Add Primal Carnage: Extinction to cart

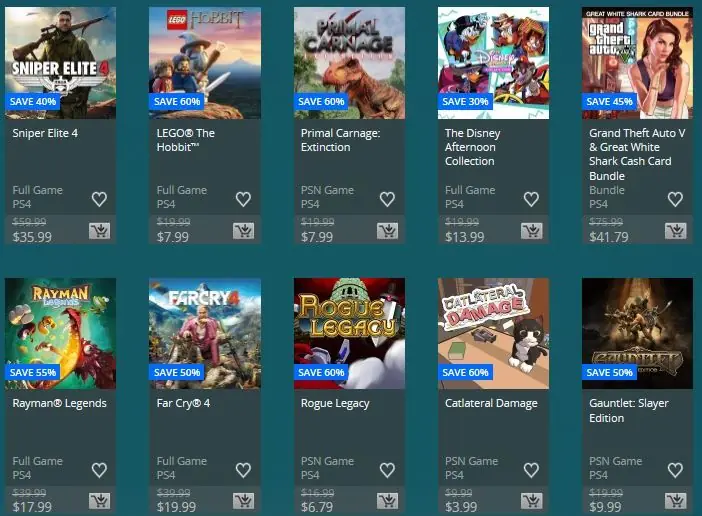click(x=388, y=231)
